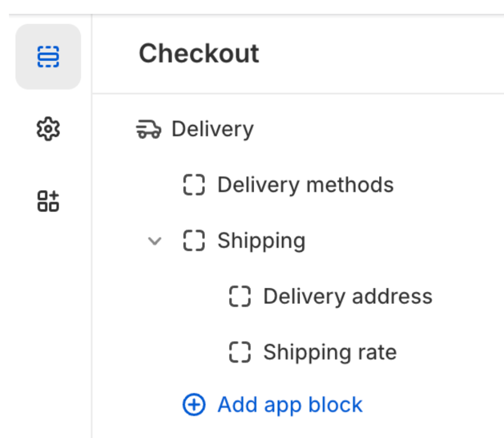Screen dimensions: 504x438
Task: Click the Delivery truck icon
Action: point(149,129)
